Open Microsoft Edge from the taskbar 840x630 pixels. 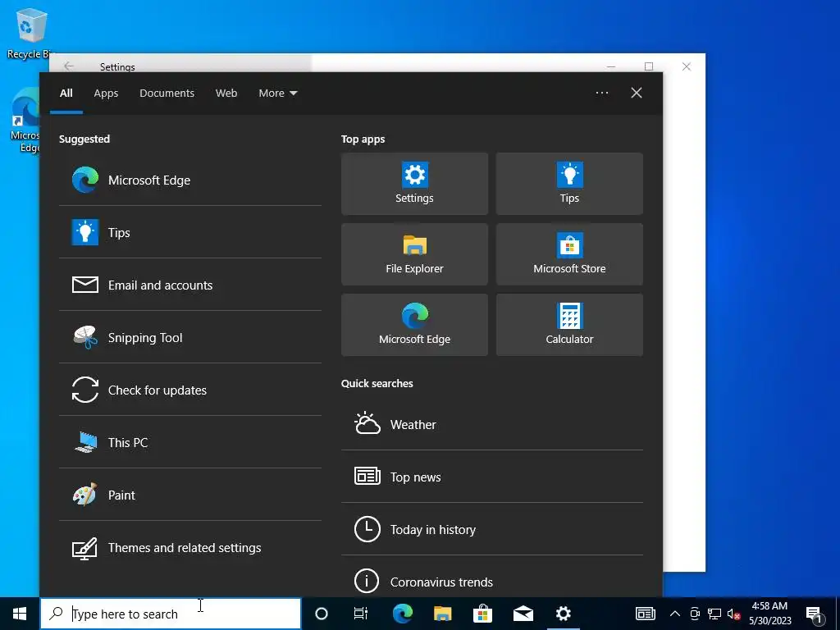402,614
